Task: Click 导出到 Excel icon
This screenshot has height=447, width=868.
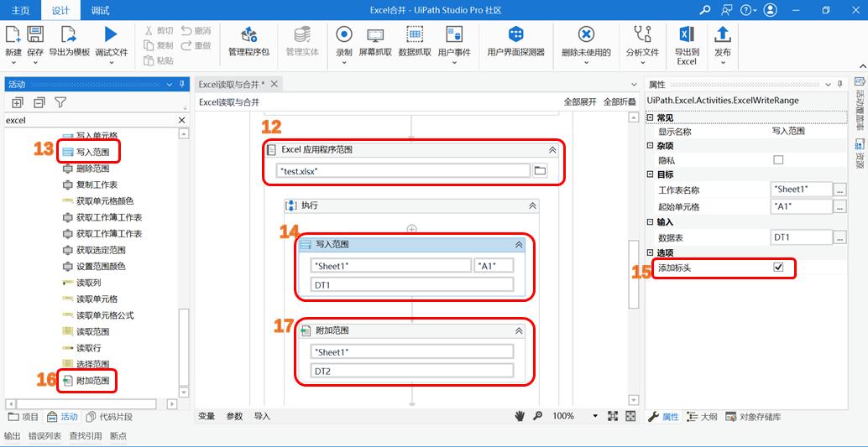Action: coord(687,34)
